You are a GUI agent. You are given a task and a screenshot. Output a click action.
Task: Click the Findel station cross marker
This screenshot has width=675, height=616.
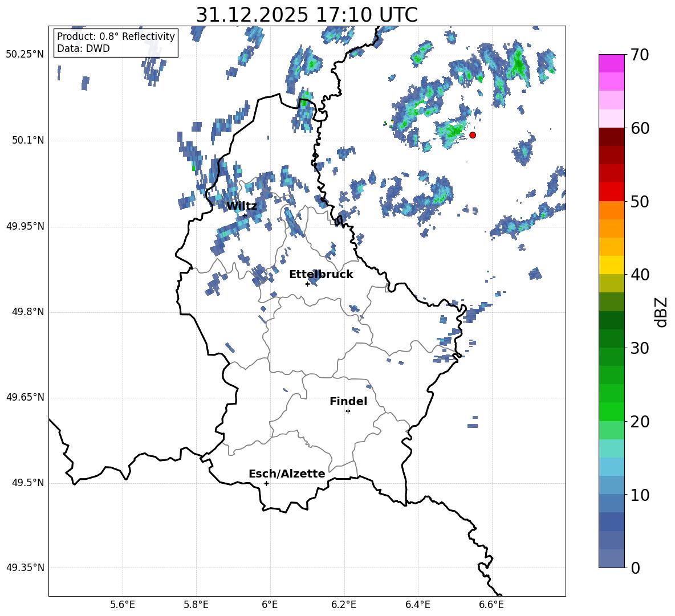pos(348,411)
